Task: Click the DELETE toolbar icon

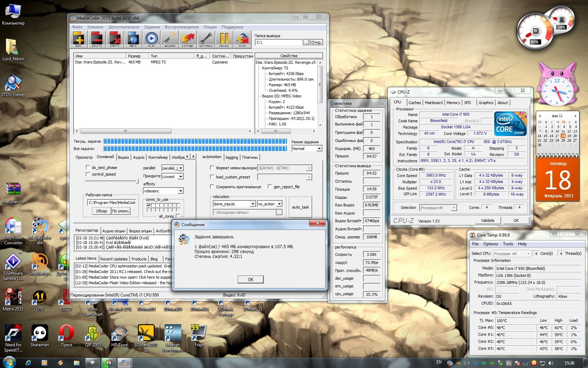Action: (x=97, y=40)
